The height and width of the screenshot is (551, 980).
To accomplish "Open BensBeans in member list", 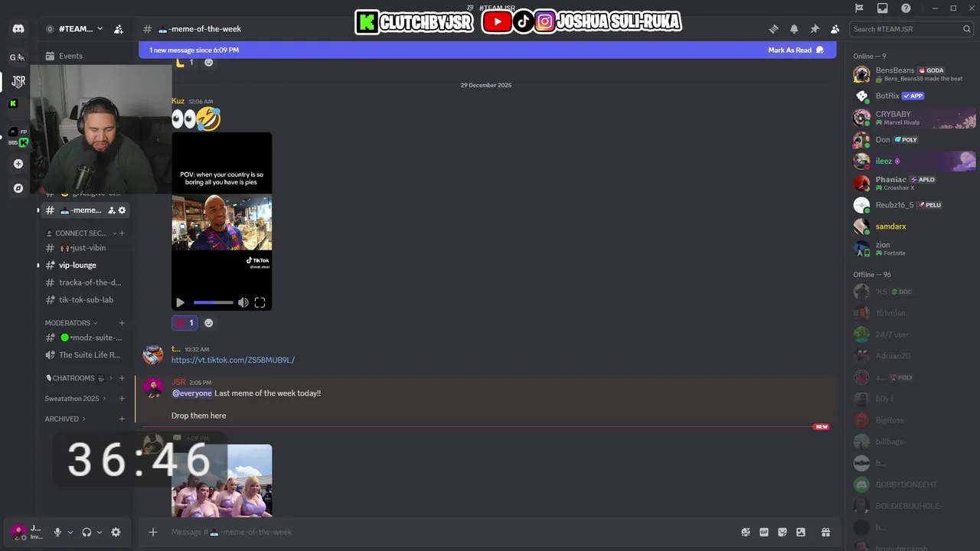I will point(913,73).
